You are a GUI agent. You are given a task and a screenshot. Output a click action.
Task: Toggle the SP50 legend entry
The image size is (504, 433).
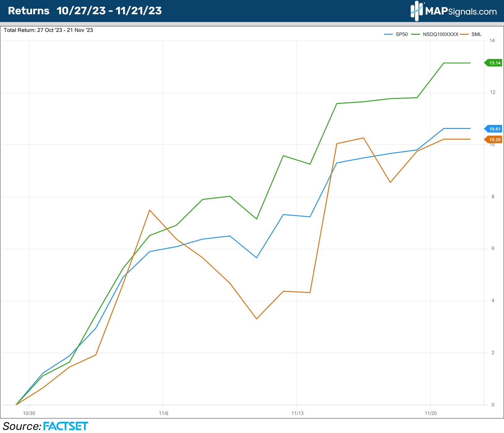click(x=396, y=34)
